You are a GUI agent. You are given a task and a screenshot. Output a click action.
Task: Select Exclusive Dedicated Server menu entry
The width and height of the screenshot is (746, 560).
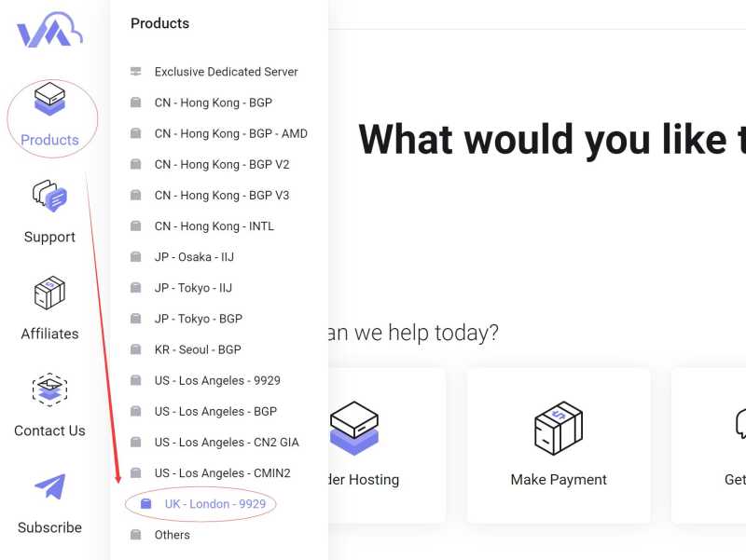coord(226,72)
